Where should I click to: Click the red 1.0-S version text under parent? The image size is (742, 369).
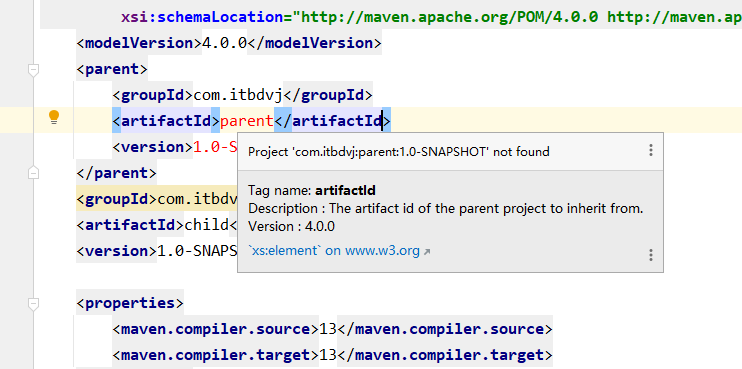[215, 147]
